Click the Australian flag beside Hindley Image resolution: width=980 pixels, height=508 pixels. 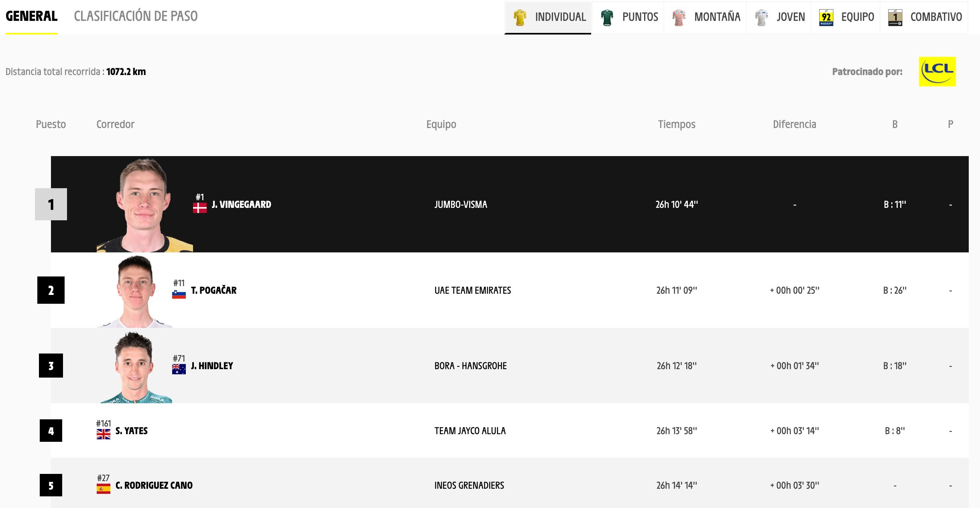pos(179,369)
